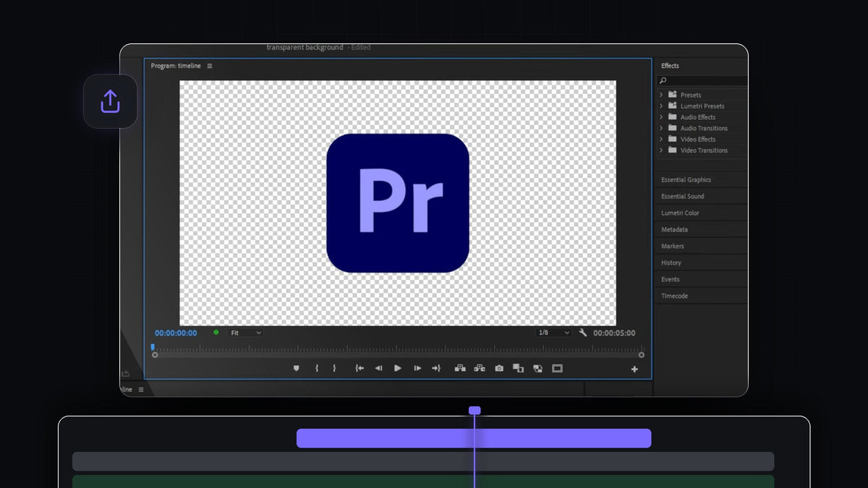Click the purple share upload icon
Screen dimensions: 868x488
(x=110, y=101)
